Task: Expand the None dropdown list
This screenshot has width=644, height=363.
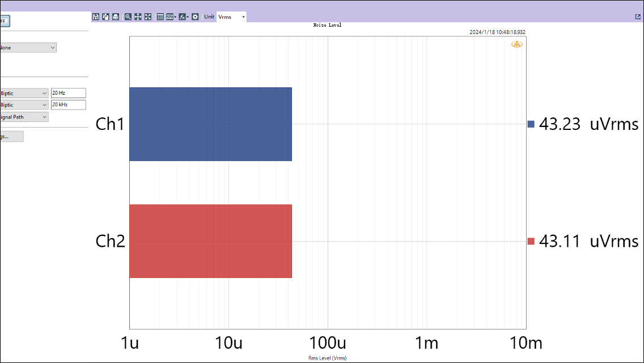Action: (x=27, y=48)
